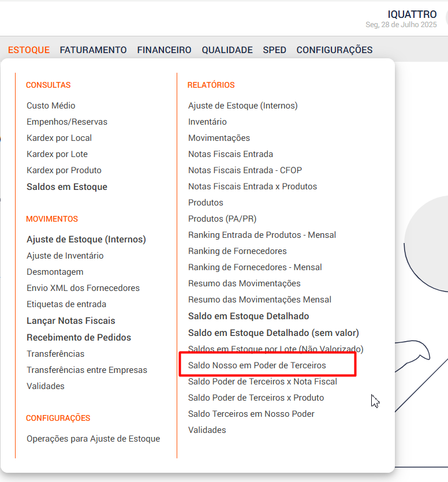Viewport: 448px width, 482px height.
Task: Open Notas Fiscais Entrada report
Action: (x=230, y=154)
